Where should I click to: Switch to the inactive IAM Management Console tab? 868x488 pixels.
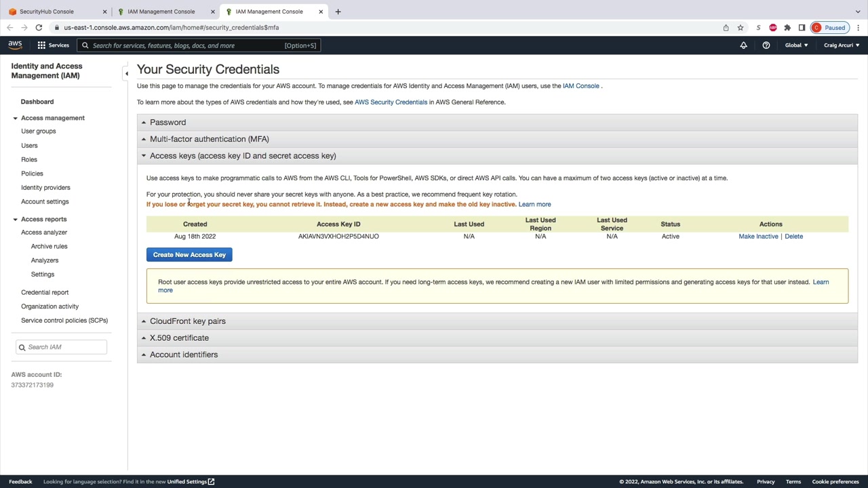[x=165, y=12]
